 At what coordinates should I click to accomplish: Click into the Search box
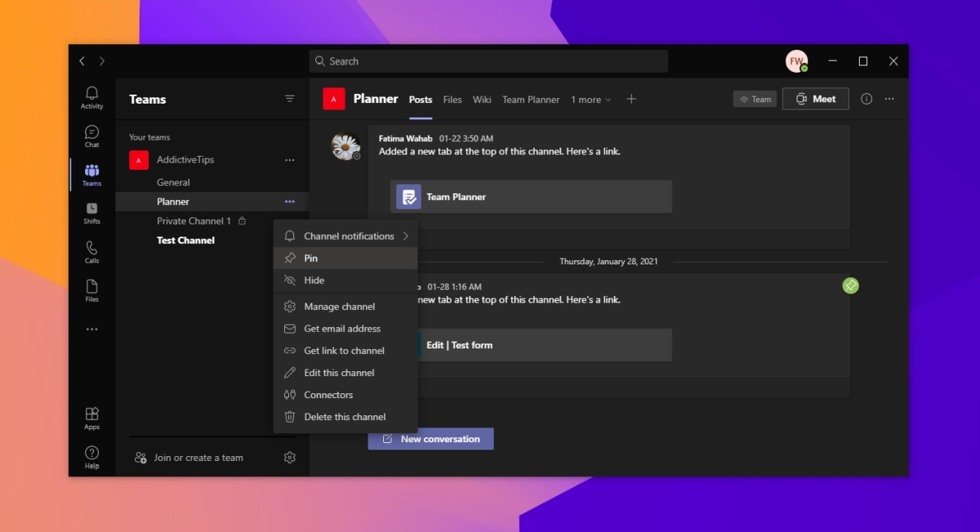(x=488, y=61)
